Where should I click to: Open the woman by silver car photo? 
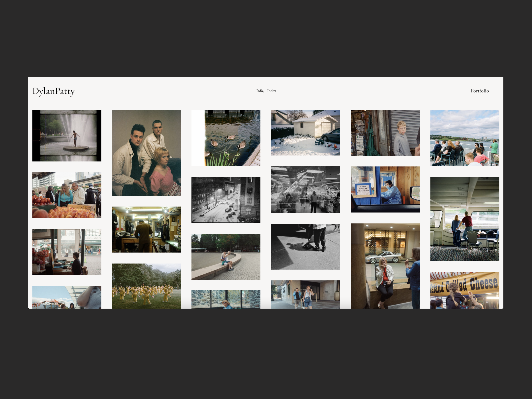pyautogui.click(x=385, y=266)
